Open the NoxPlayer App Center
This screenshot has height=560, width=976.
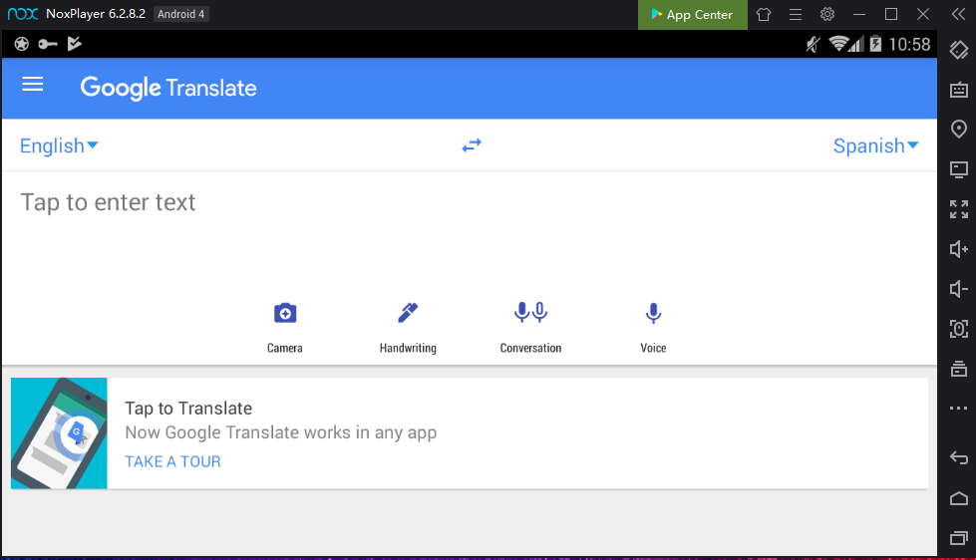[692, 14]
